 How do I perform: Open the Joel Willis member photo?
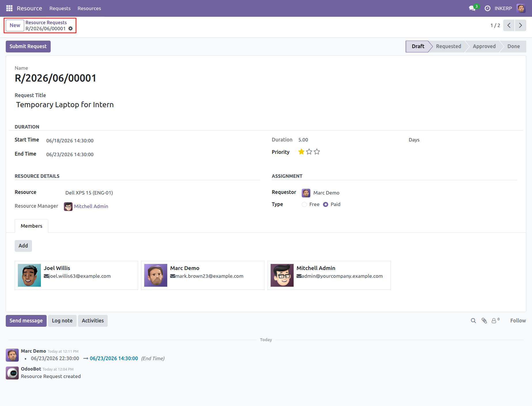tap(29, 275)
